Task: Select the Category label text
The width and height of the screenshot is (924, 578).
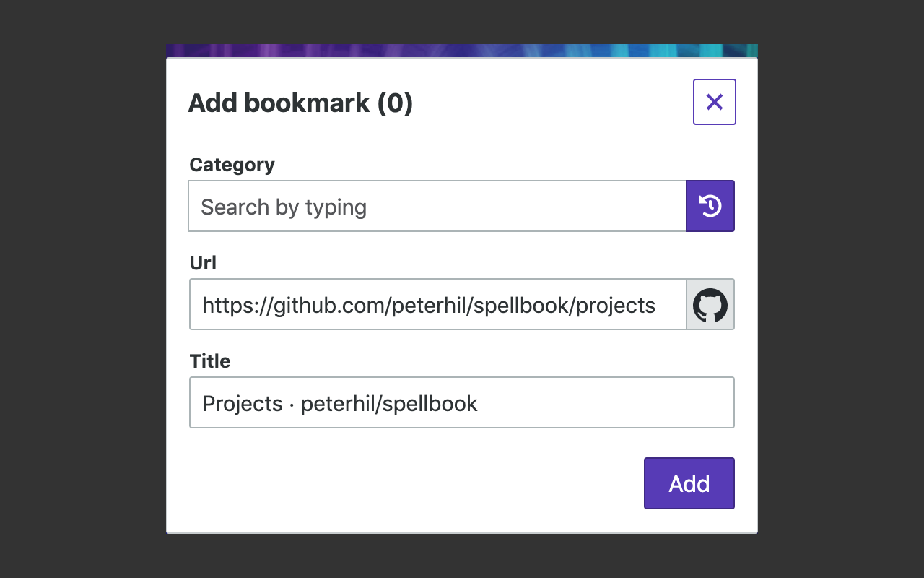Action: (232, 165)
